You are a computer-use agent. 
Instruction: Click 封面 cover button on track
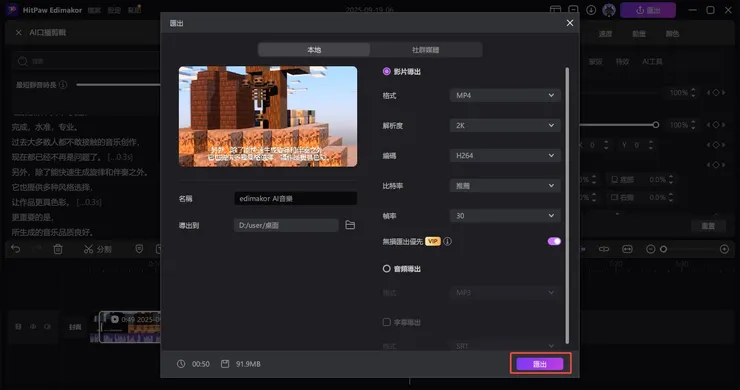(75, 327)
